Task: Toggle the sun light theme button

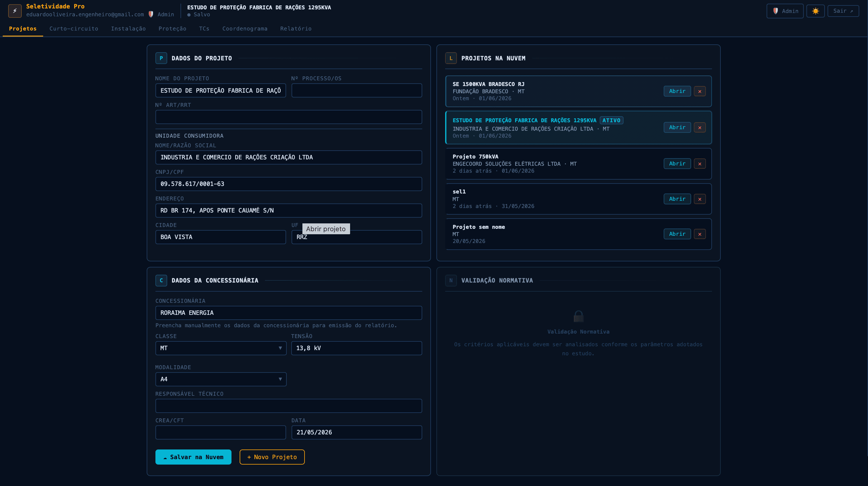Action: click(815, 11)
